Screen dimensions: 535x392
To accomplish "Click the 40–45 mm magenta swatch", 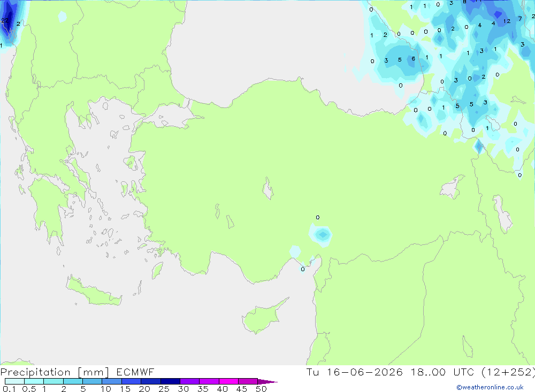I will pyautogui.click(x=228, y=381).
